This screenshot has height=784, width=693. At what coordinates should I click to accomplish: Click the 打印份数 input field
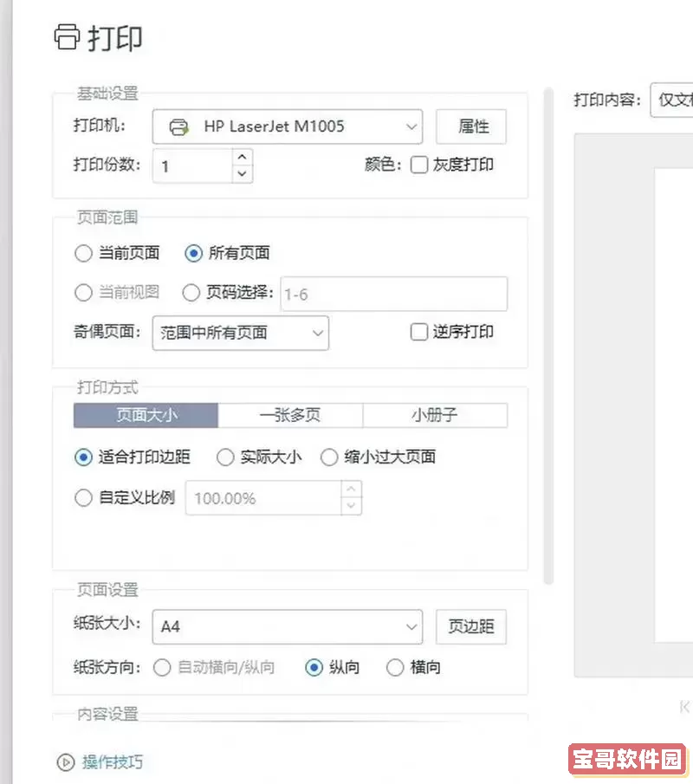point(192,166)
